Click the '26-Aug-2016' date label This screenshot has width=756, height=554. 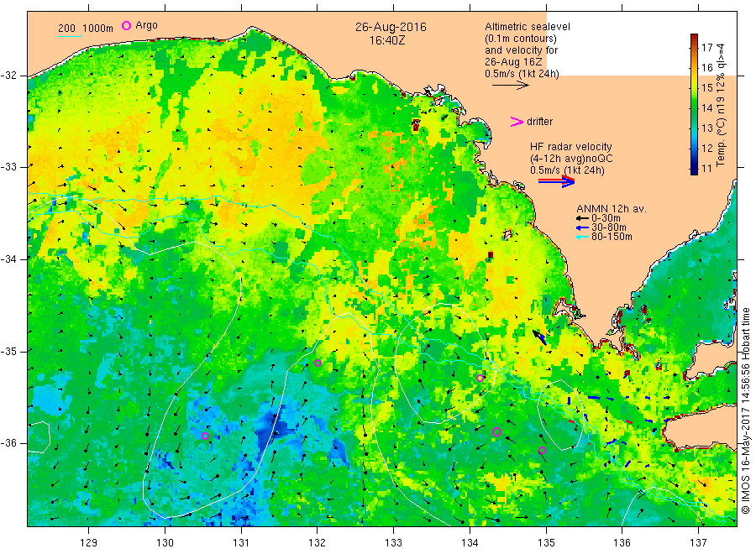pyautogui.click(x=391, y=27)
